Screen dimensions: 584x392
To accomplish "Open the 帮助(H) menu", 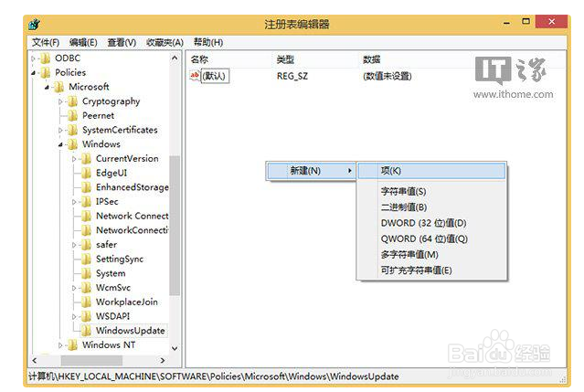I will point(208,42).
